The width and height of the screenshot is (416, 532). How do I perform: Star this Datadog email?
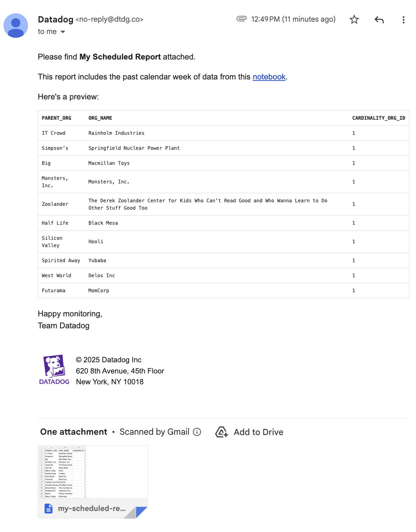pos(354,20)
